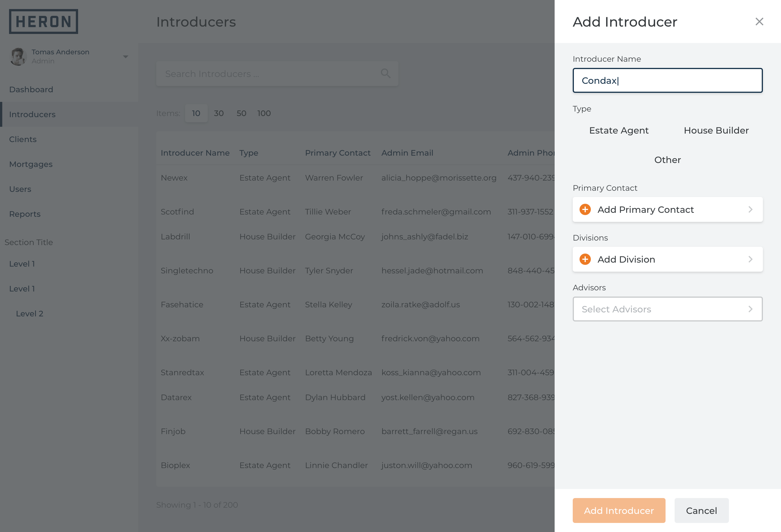
Task: Open the Scotfind introducer row
Action: (355, 212)
